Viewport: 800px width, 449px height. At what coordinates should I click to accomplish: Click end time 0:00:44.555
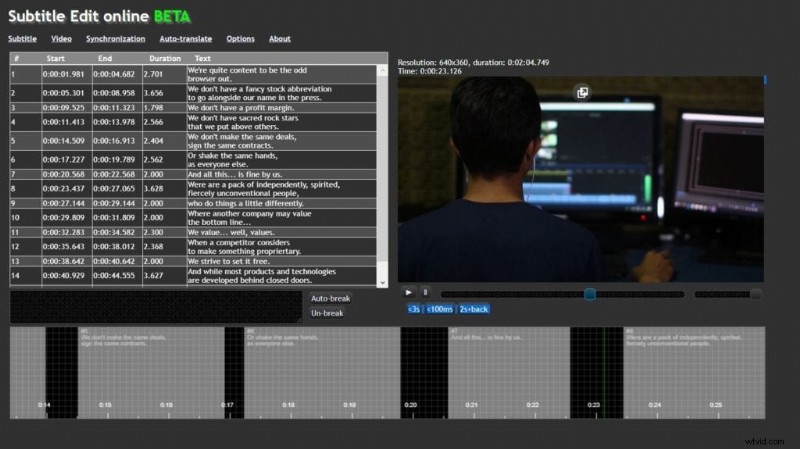pos(114,276)
